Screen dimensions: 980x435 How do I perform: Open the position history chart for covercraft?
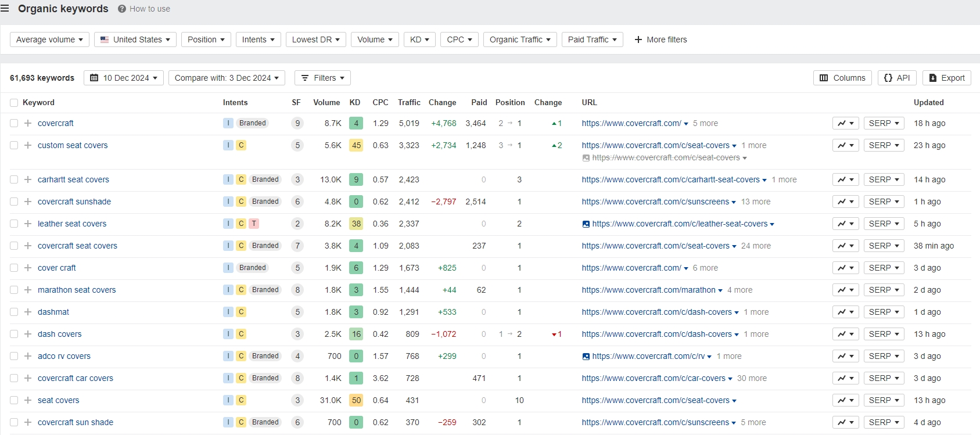845,123
